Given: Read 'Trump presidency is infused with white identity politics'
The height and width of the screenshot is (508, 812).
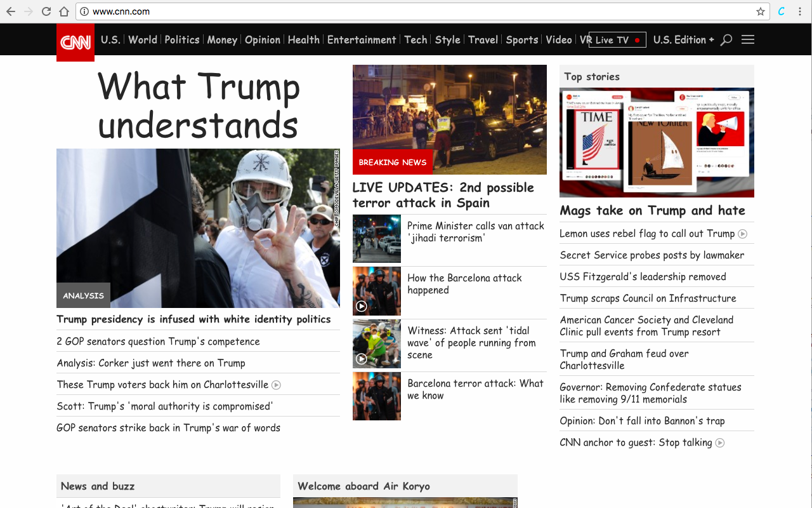Looking at the screenshot, I should [193, 319].
